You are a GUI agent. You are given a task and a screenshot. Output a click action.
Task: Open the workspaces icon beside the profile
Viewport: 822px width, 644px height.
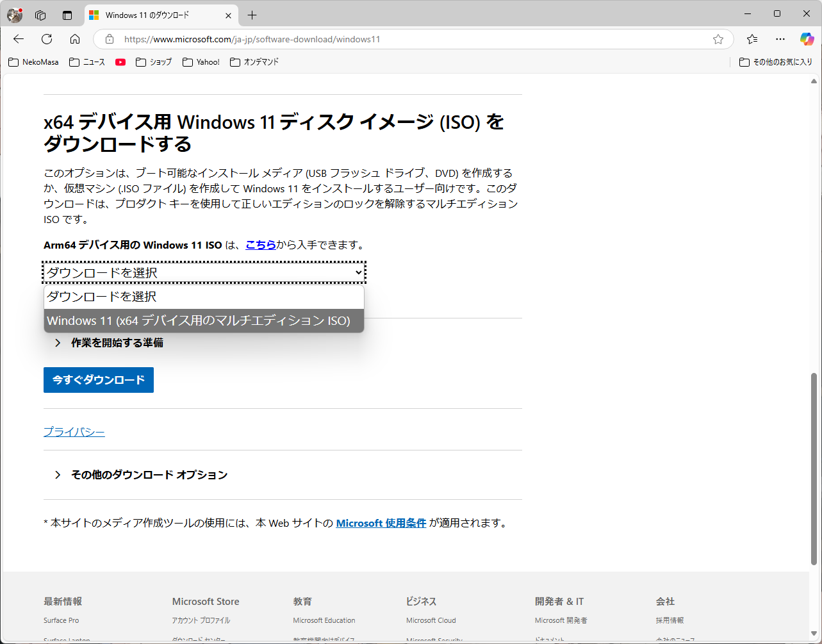40,14
